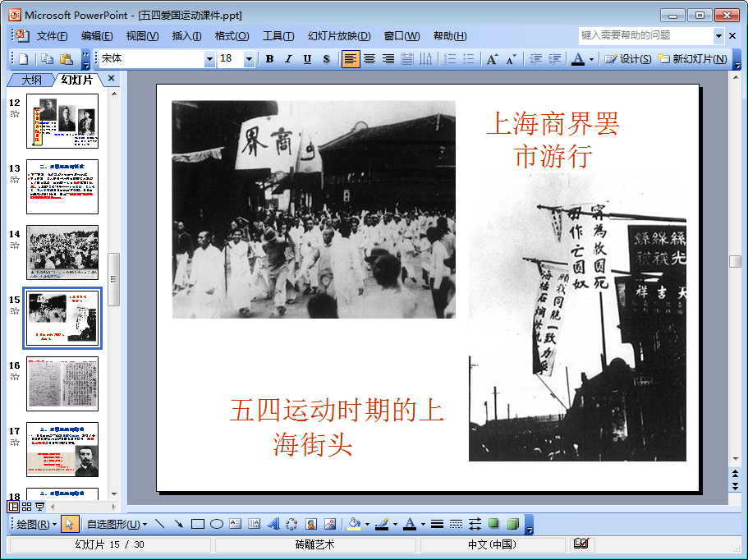
Task: Click the Copy icon in toolbar
Action: [x=47, y=59]
